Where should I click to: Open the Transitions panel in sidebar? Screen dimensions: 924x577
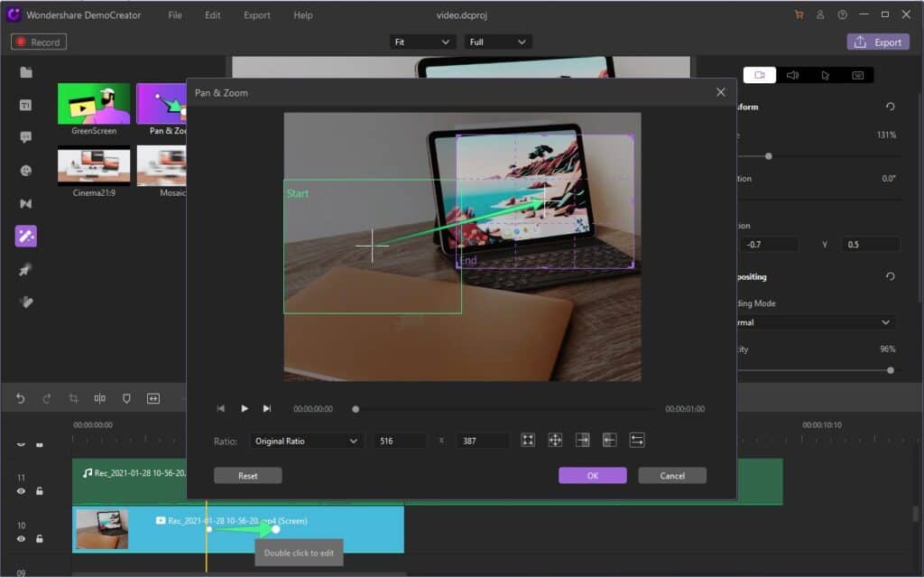(x=26, y=204)
